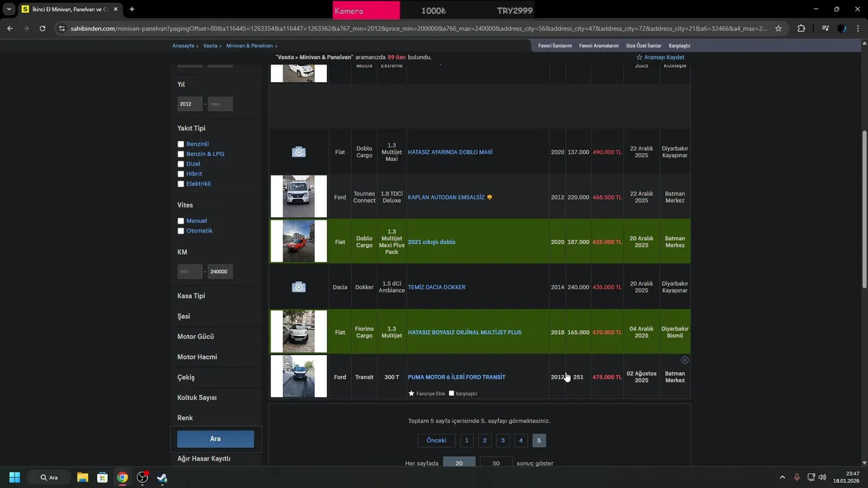The height and width of the screenshot is (488, 868).
Task: Click the min KM input field
Action: [190, 272]
